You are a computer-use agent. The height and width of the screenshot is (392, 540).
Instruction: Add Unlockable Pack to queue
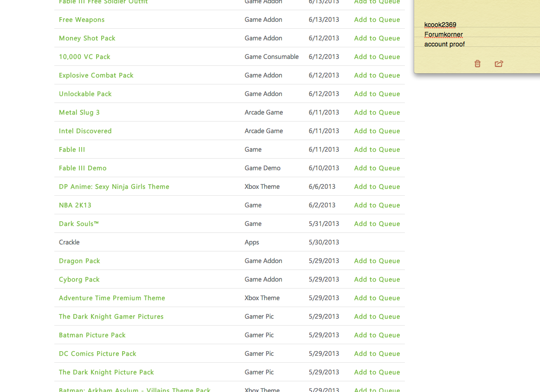tap(377, 94)
